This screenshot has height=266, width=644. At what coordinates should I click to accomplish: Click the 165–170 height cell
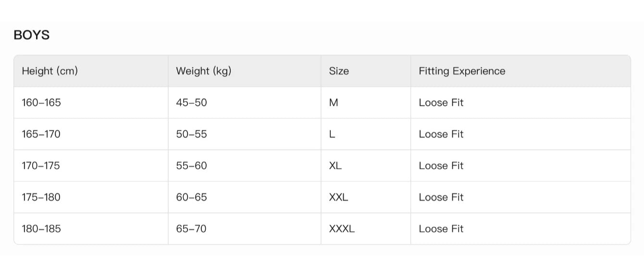tap(41, 134)
